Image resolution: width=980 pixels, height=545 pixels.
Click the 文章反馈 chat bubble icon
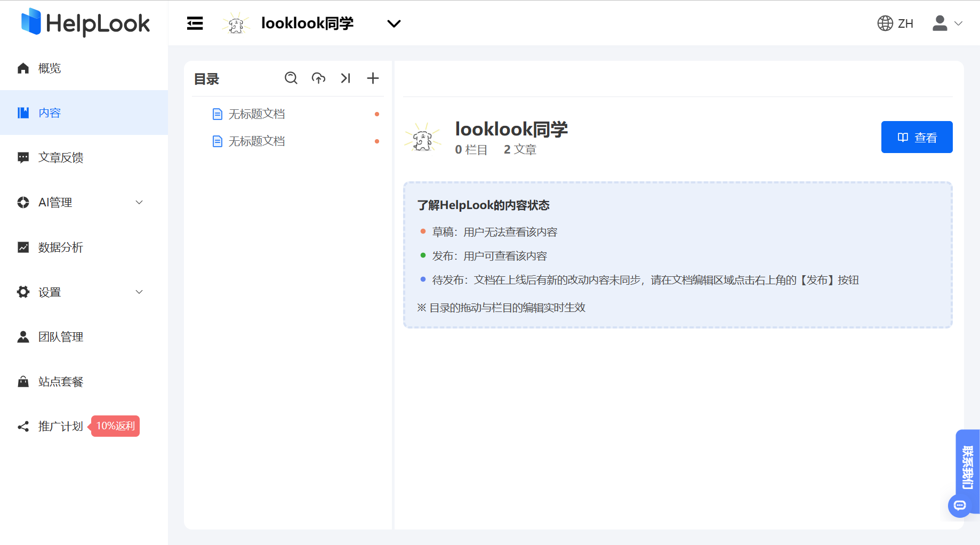point(23,158)
